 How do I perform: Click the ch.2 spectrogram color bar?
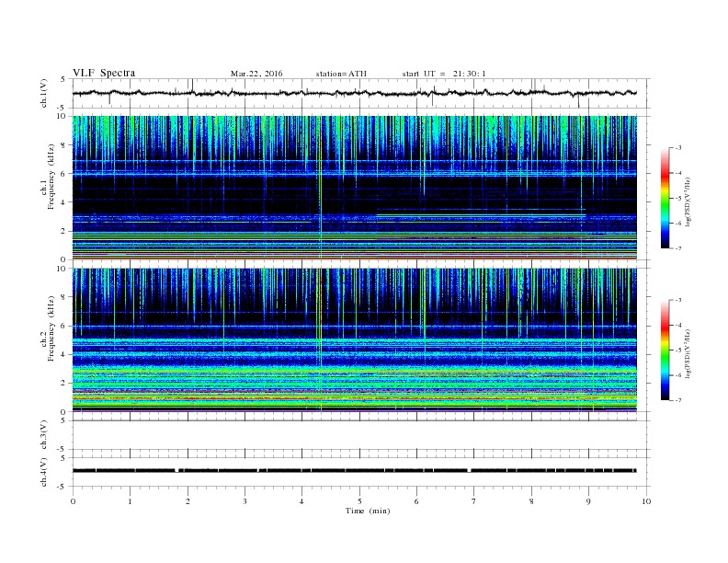pos(665,350)
